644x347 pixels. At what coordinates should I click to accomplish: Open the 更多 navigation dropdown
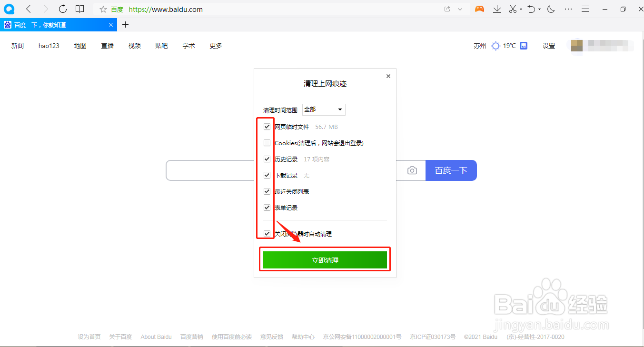pyautogui.click(x=215, y=46)
